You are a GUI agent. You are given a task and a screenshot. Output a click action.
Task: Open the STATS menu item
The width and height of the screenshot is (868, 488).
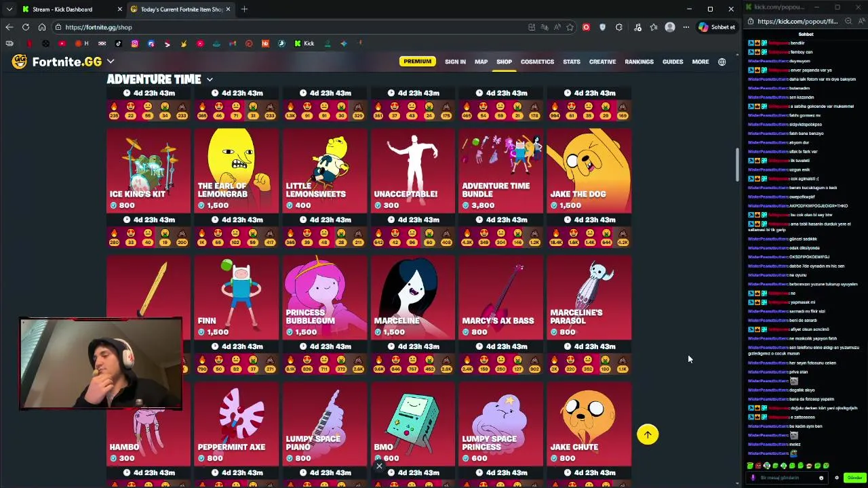click(x=572, y=62)
